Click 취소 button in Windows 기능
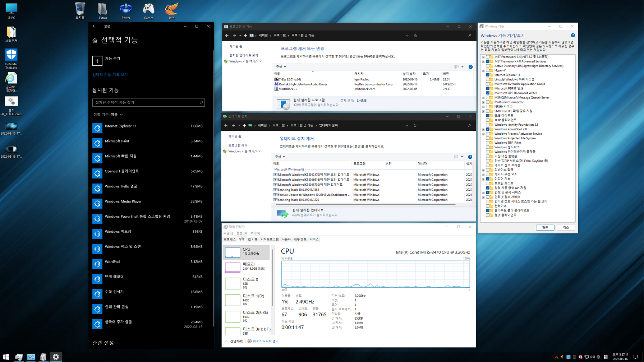 pos(566,228)
